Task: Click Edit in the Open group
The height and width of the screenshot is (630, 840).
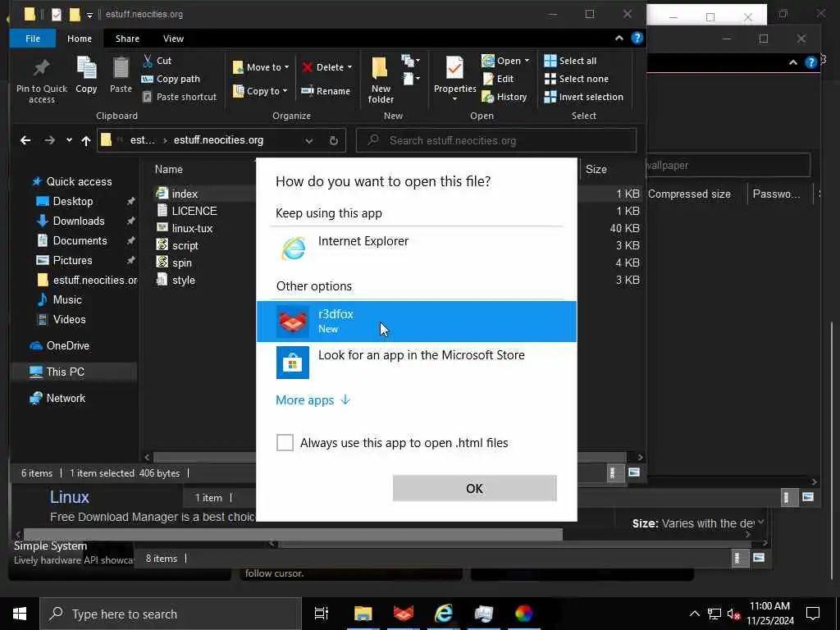Action: click(498, 79)
